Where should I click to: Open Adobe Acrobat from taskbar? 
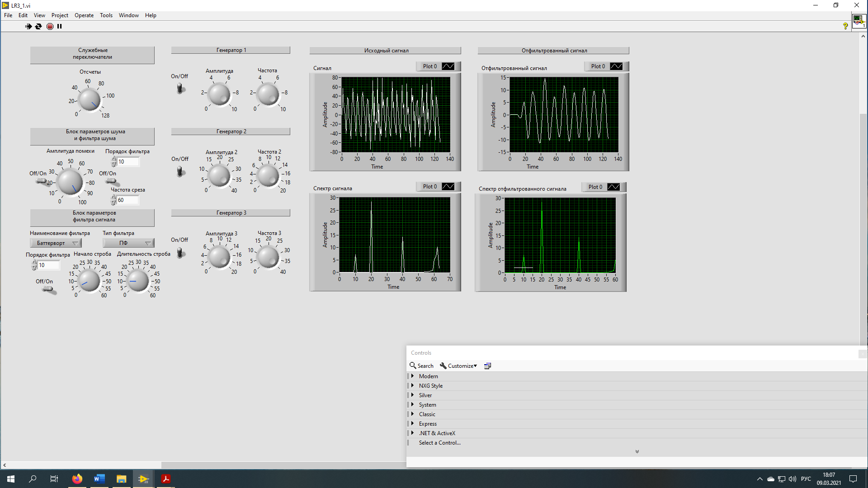point(165,479)
